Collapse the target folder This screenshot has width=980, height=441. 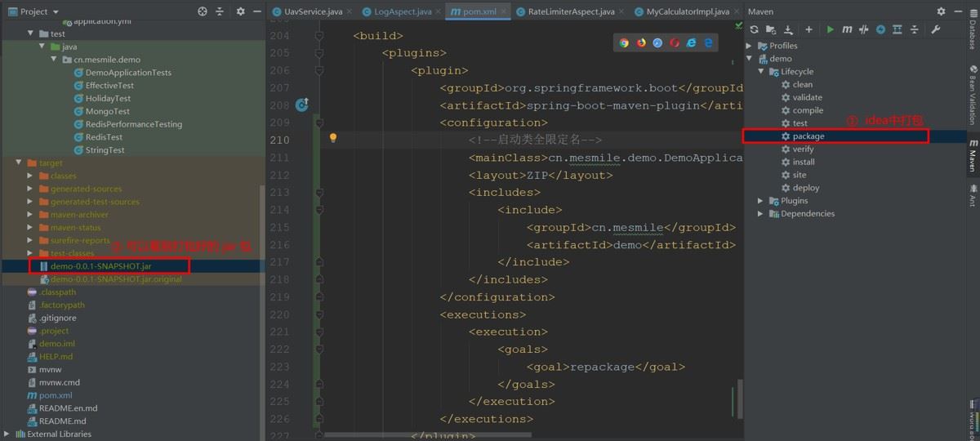pos(20,163)
